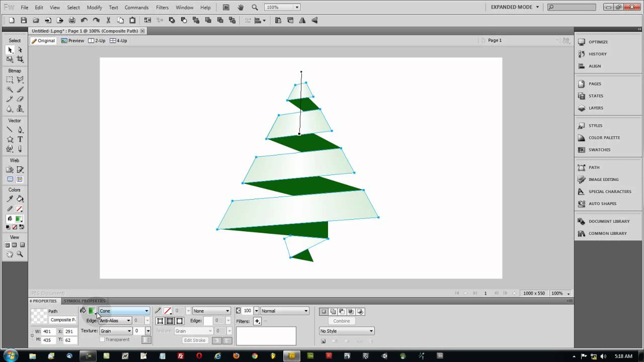
Task: Open the SWATCHES panel
Action: pos(599,149)
